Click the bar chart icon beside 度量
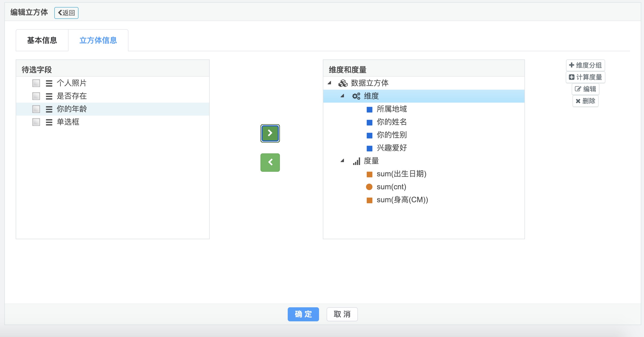This screenshot has width=644, height=337. click(x=356, y=161)
